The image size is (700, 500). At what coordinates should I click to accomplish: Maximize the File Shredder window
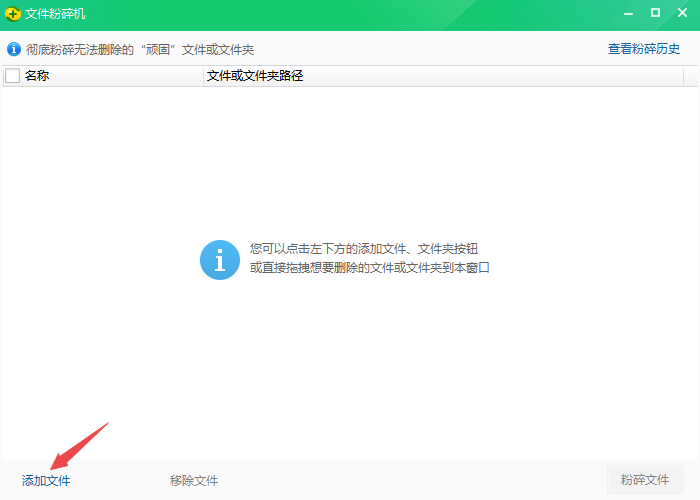[655, 14]
